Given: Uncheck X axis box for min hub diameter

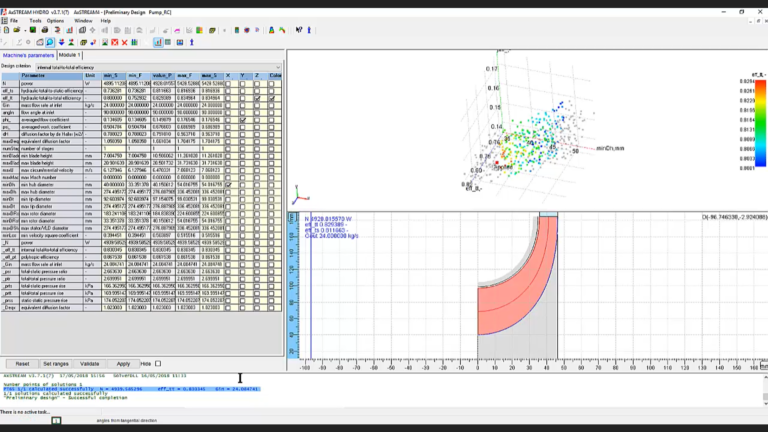Looking at the screenshot, I should click(228, 185).
